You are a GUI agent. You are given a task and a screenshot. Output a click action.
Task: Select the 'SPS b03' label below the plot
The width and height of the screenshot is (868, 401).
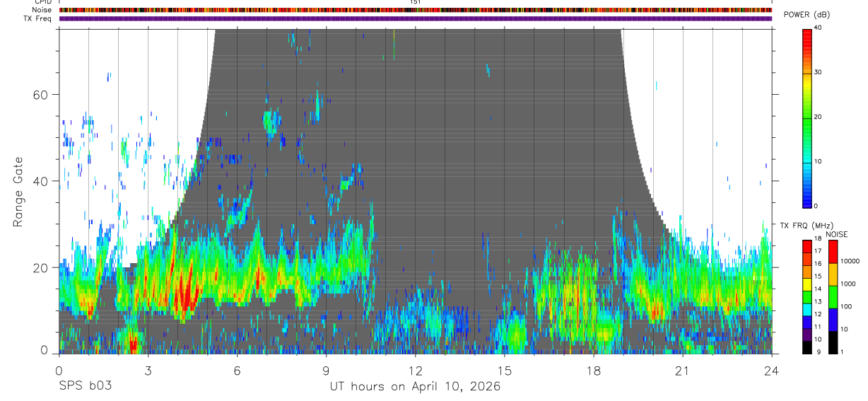(x=85, y=387)
